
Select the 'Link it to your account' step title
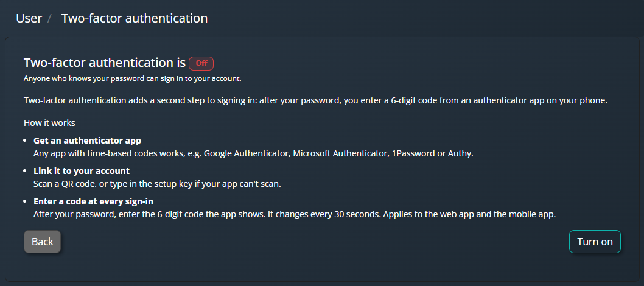[x=82, y=171]
